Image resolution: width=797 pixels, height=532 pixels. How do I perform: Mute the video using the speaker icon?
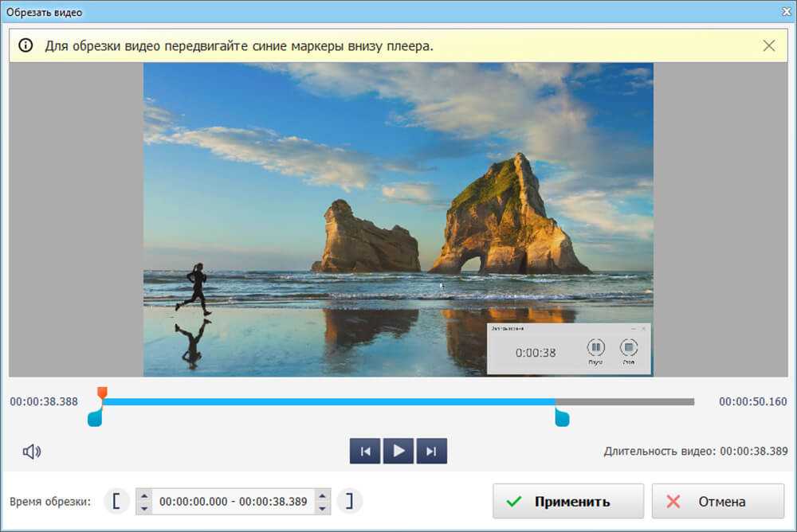[x=32, y=452]
